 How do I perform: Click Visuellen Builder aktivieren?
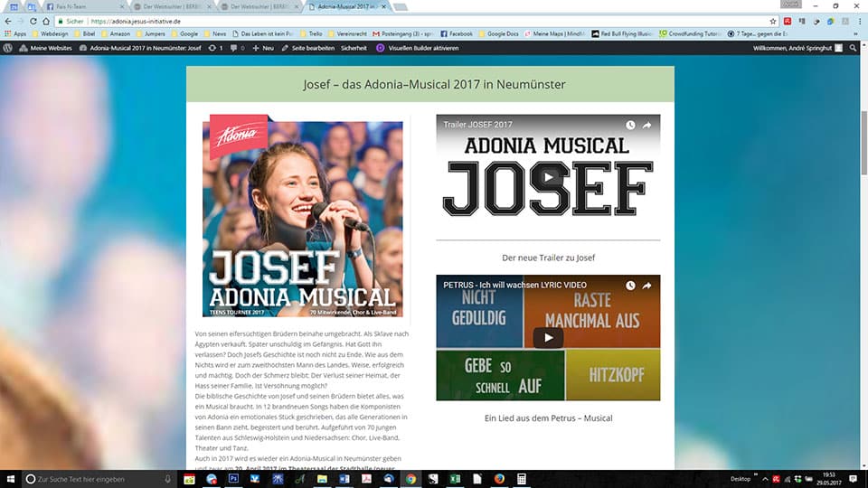(418, 48)
